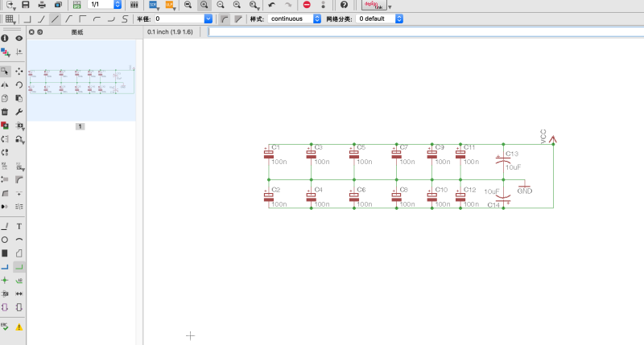Screen dimensions: 644x345
Task: Select the Move tool
Action: coord(19,72)
